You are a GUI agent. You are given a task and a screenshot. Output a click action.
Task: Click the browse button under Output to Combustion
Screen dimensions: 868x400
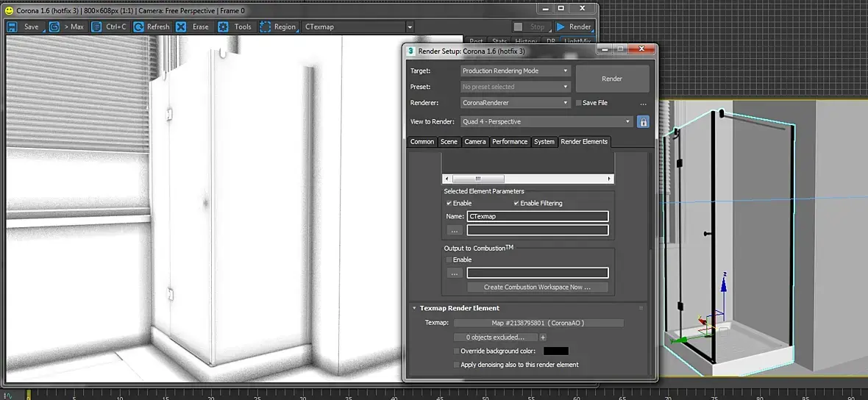tap(454, 273)
